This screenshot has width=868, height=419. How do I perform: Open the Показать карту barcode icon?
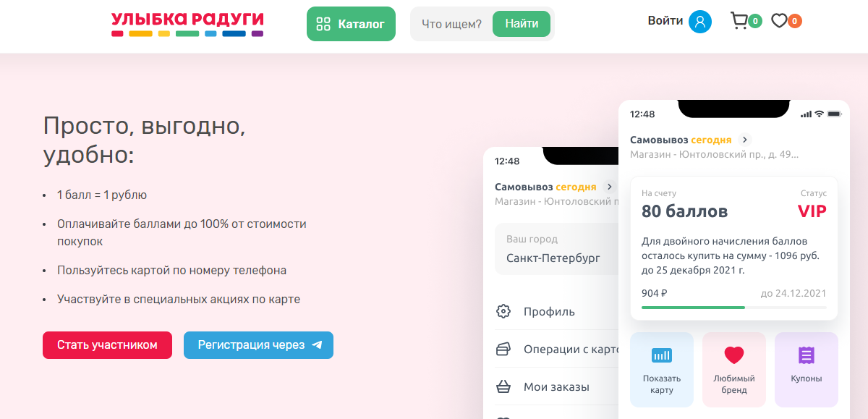660,356
